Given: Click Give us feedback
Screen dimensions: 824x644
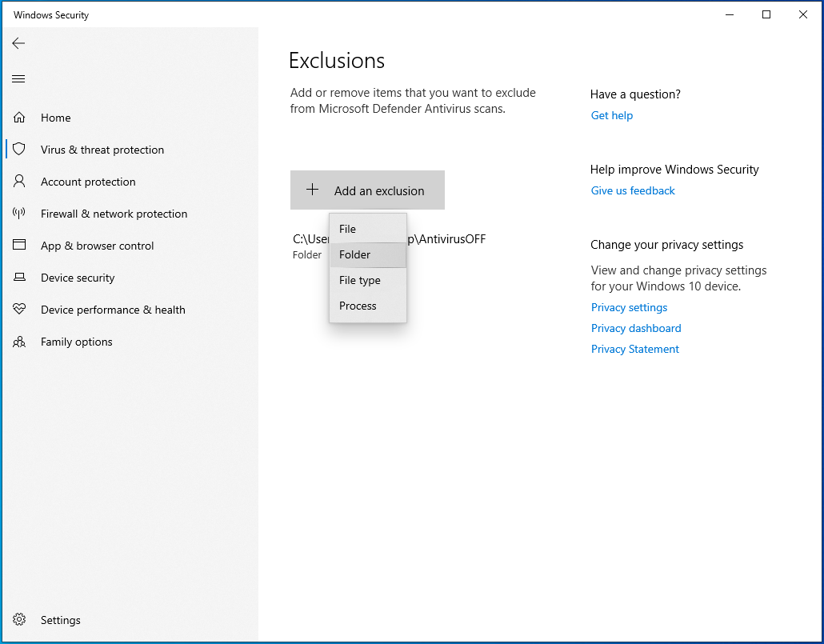Looking at the screenshot, I should (633, 190).
